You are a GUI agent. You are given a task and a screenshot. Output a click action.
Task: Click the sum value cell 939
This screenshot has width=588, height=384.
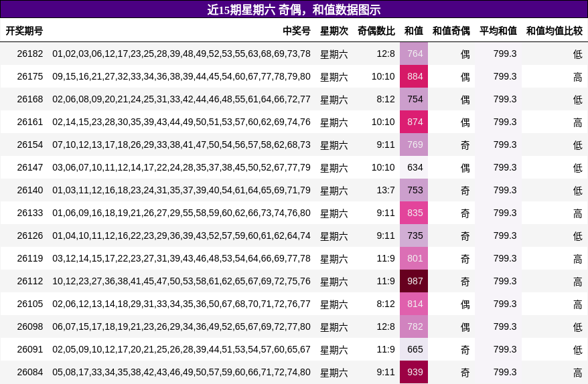pyautogui.click(x=414, y=372)
